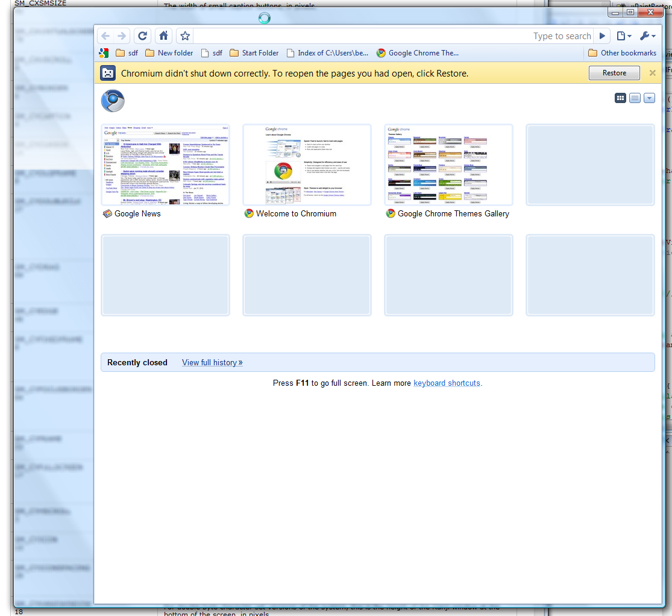The image size is (672, 616).
Task: Open the sdf bookmark folder
Action: (x=127, y=52)
